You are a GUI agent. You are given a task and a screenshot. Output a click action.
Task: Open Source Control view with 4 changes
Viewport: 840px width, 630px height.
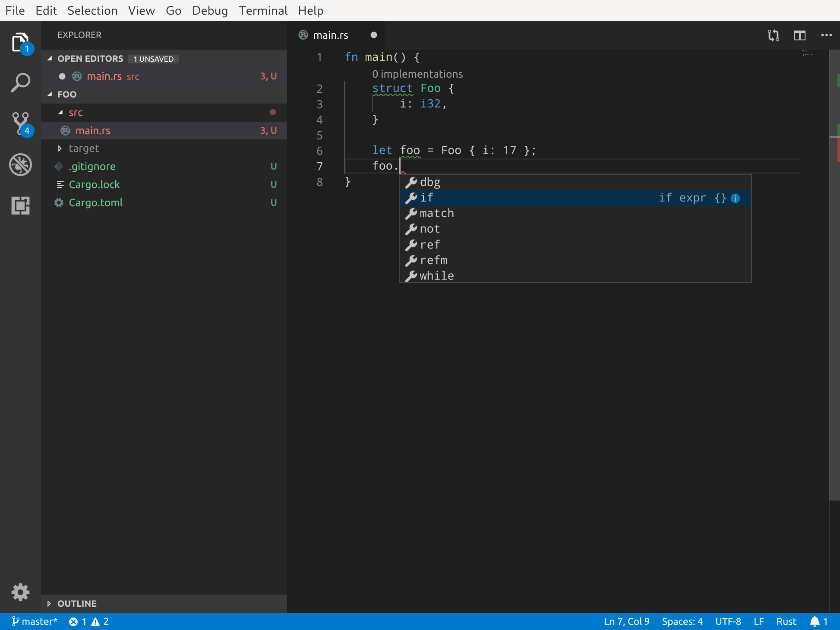coord(20,123)
